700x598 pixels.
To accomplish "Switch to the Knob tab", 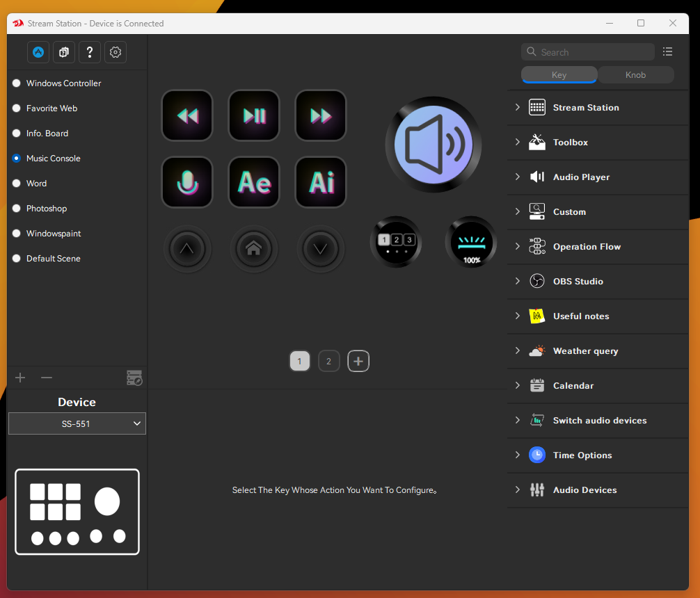I will tap(636, 74).
